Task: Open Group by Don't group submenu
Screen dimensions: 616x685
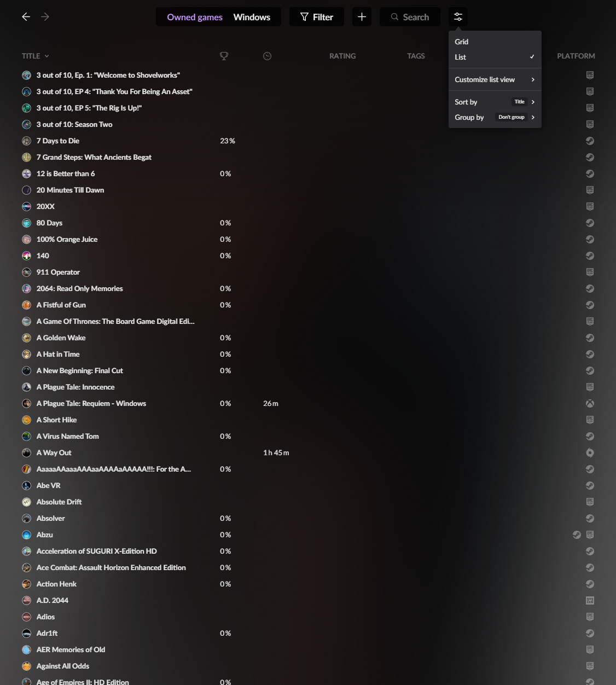Action: (495, 117)
